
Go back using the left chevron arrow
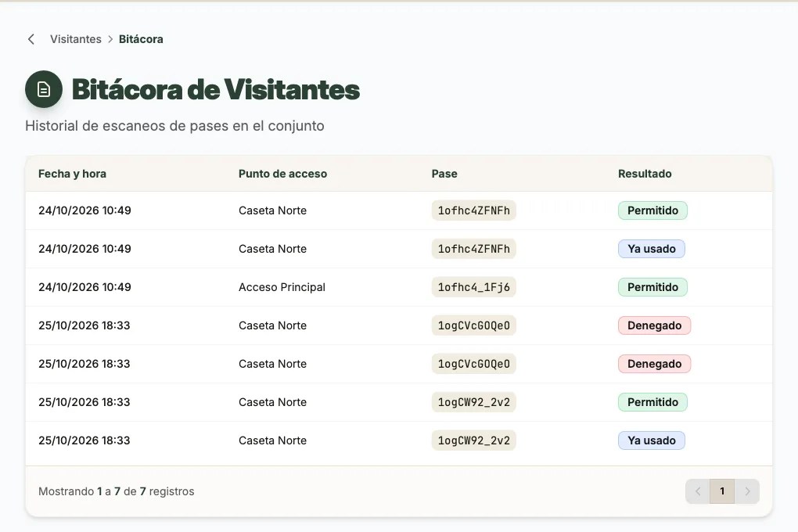point(31,39)
